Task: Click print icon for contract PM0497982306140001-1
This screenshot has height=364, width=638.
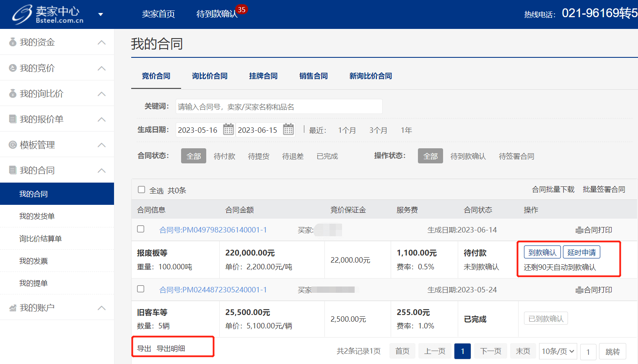Action: [x=579, y=230]
